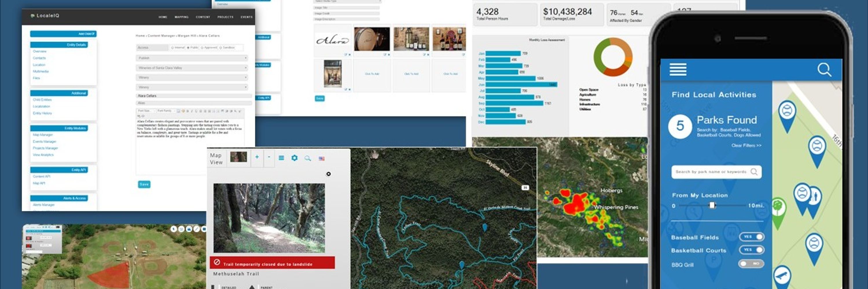
Task: Open CONTENT in LocaleIQ navigation
Action: coord(203,17)
